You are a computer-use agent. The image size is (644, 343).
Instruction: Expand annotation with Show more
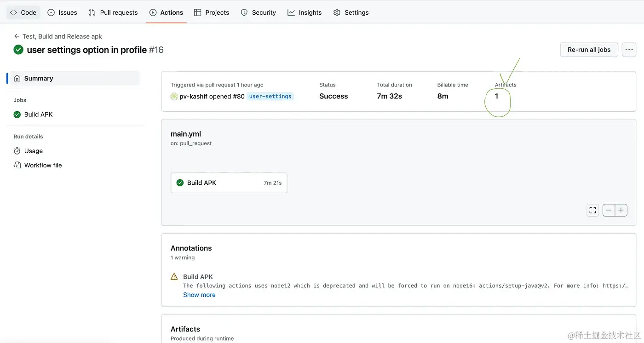tap(199, 295)
